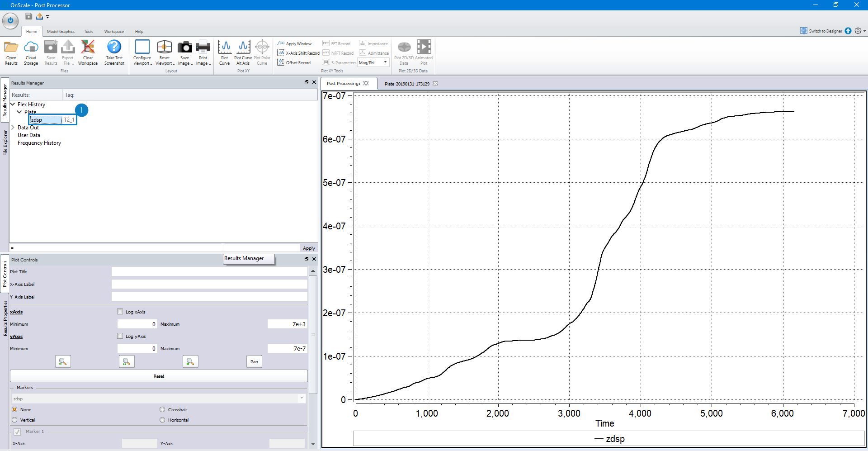Click the xAxis Maximum field showing 7e+3
868x451 pixels.
coord(287,324)
